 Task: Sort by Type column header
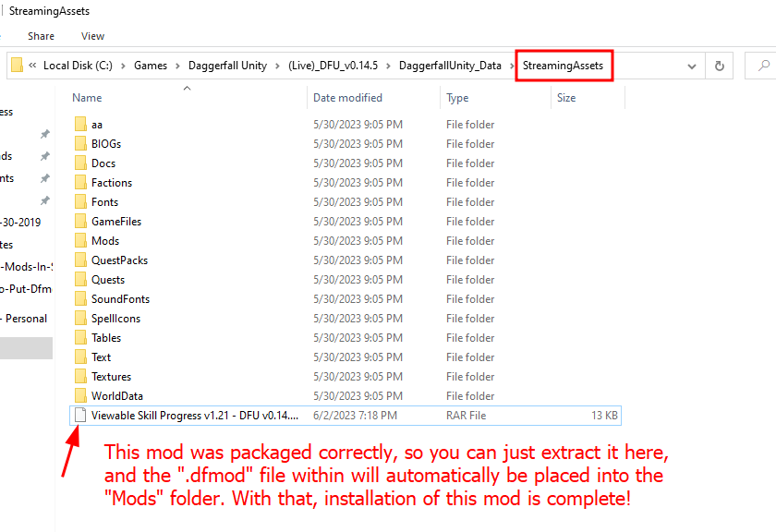[457, 98]
